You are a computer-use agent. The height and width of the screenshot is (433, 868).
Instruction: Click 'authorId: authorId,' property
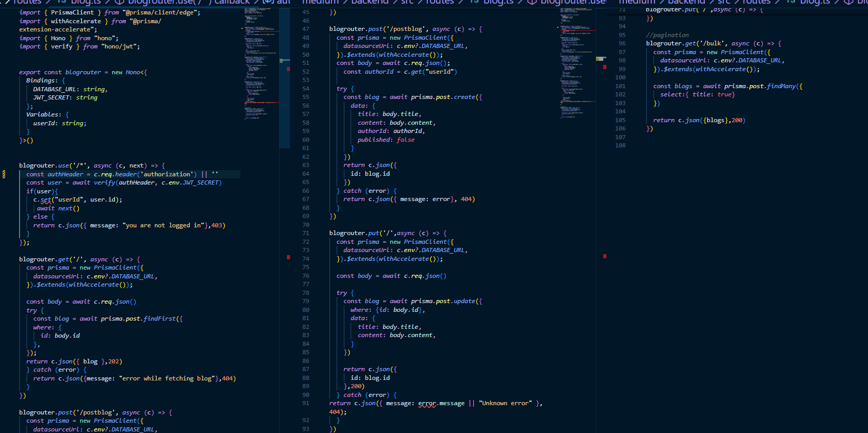391,131
